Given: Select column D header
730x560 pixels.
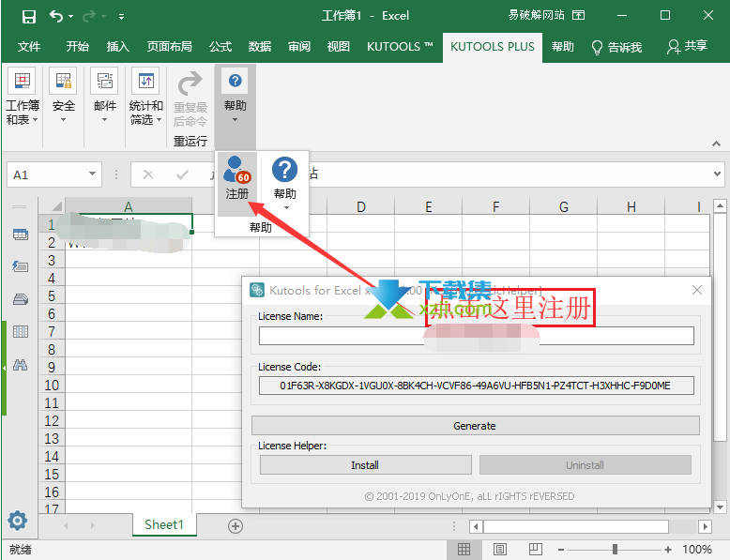Looking at the screenshot, I should pyautogui.click(x=361, y=206).
